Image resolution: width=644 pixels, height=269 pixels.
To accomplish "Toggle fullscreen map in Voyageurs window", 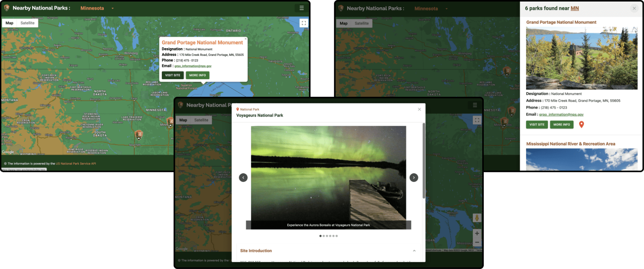I will (x=477, y=120).
